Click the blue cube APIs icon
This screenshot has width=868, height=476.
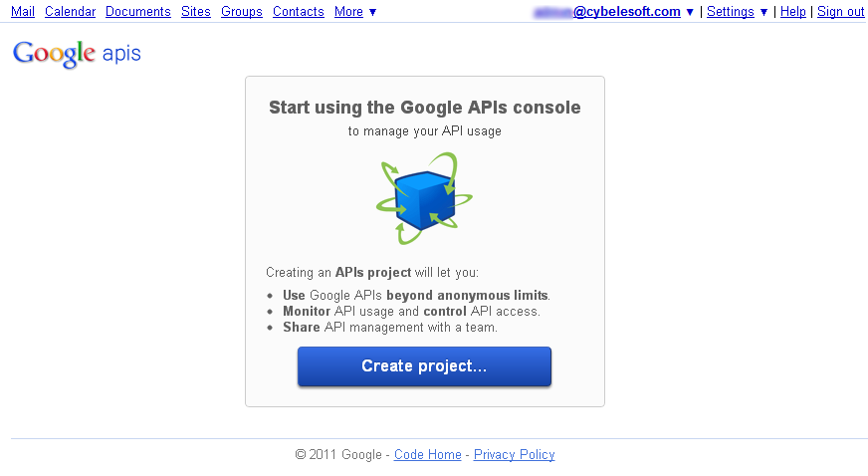(x=424, y=198)
